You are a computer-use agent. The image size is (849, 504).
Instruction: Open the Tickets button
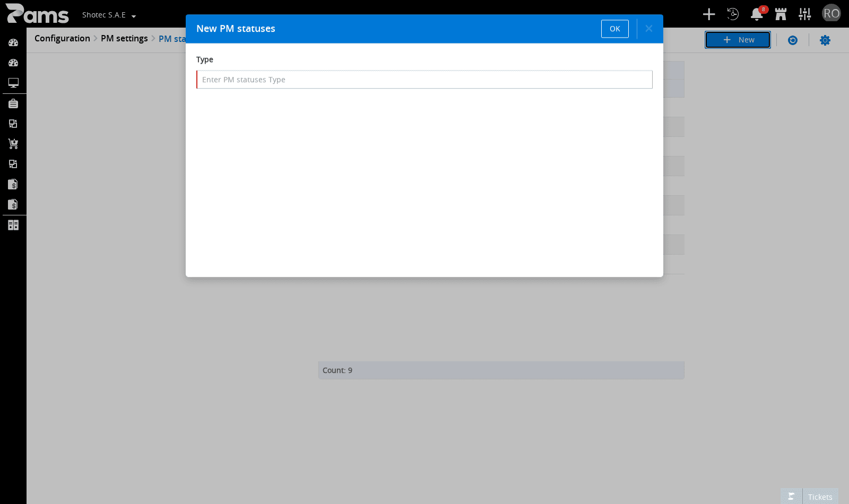820,497
